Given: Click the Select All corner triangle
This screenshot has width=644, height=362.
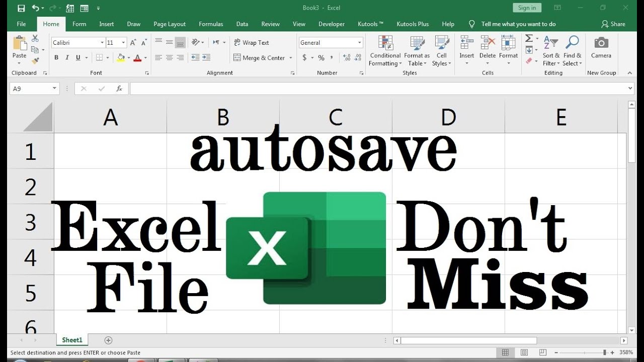Looking at the screenshot, I should click(x=38, y=117).
